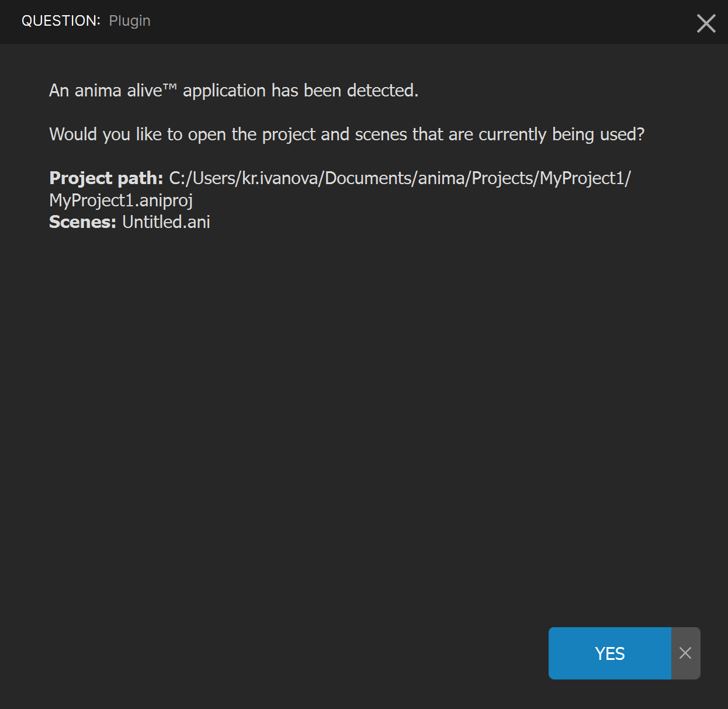The width and height of the screenshot is (728, 709).
Task: Click the Projects folder segment in path
Action: click(x=502, y=178)
